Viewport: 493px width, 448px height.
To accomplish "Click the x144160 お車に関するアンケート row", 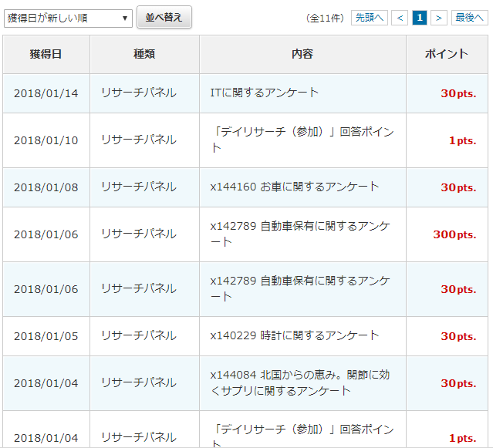I will click(295, 187).
